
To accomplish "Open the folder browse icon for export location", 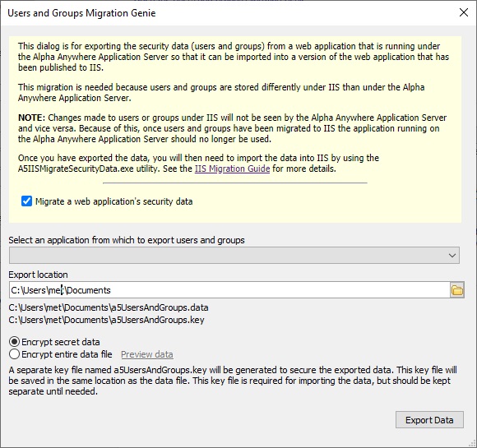I will pos(457,290).
